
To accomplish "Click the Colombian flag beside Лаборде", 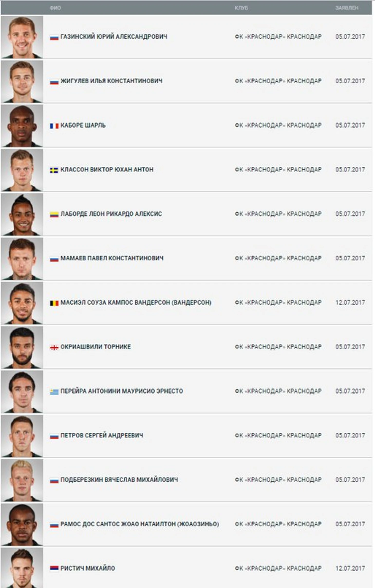I will coord(54,214).
